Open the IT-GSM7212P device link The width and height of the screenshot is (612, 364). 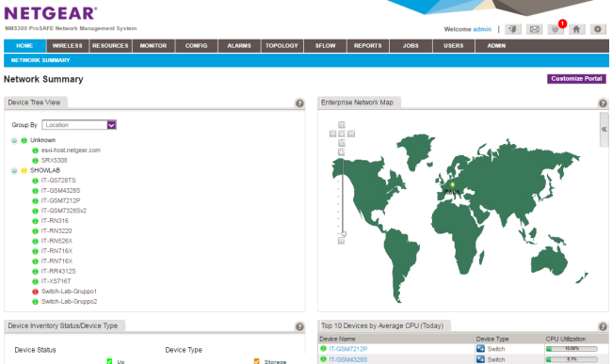[x=347, y=349]
